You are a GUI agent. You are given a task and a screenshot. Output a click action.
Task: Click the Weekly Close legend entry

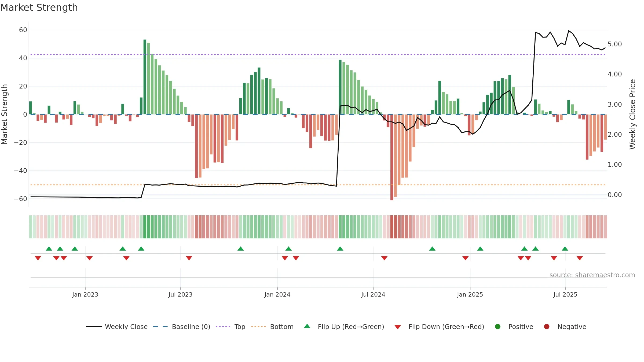pos(117,327)
